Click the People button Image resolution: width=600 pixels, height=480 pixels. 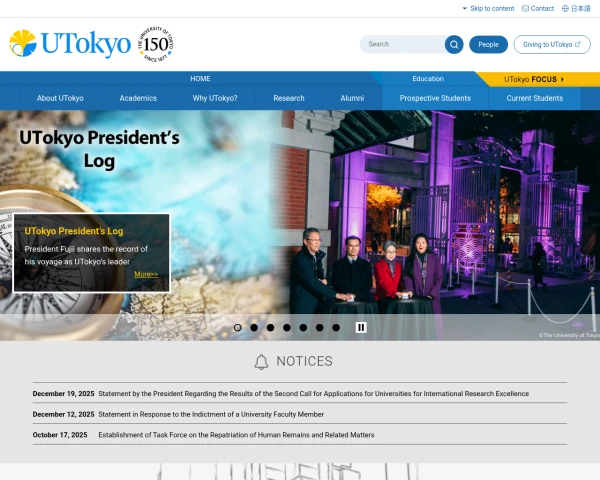489,44
